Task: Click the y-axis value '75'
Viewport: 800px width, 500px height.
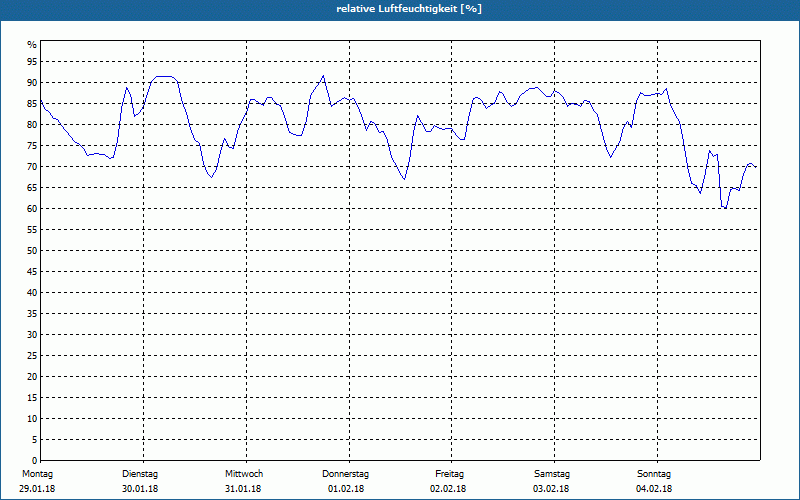Action: [x=32, y=146]
